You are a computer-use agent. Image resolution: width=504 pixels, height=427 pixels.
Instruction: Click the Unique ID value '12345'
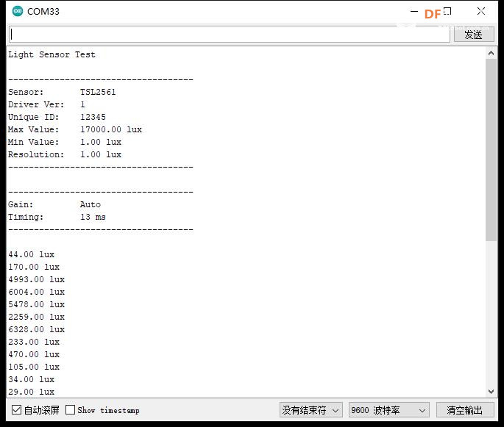(93, 117)
